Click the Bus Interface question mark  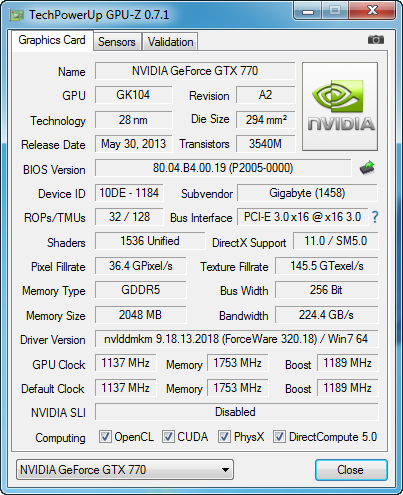tap(375, 217)
